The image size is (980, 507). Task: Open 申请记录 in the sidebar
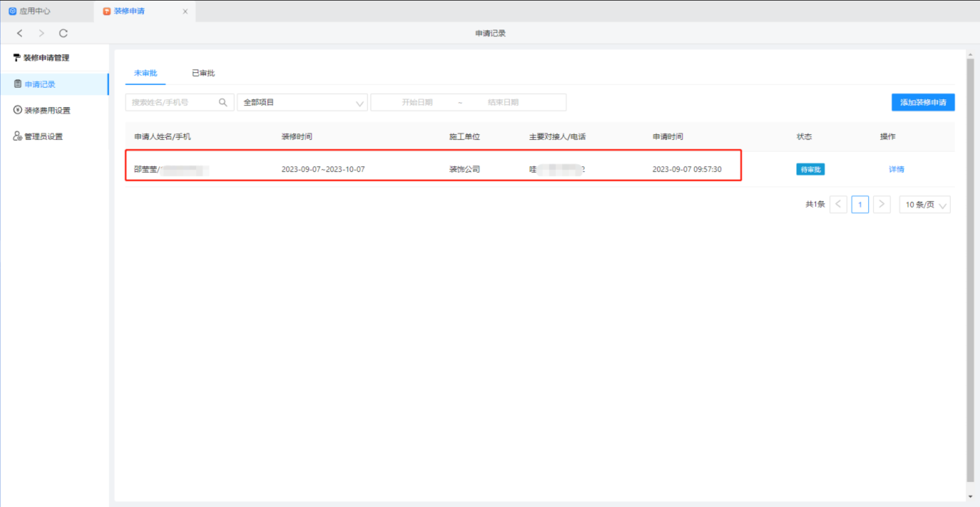(40, 84)
